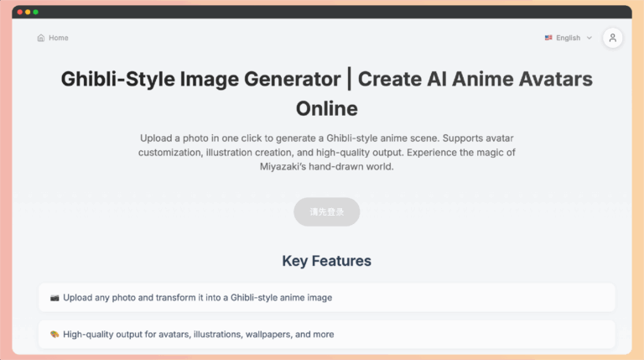Open the English language dropdown
The width and height of the screenshot is (644, 360).
tap(569, 38)
